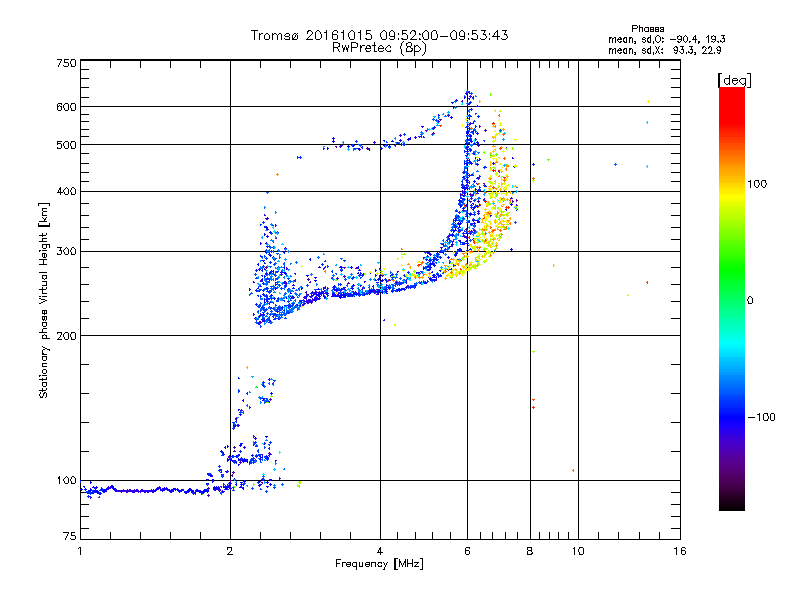Click the y-axis title 'Stationary phase Virtual Height [km]'

pos(43,301)
